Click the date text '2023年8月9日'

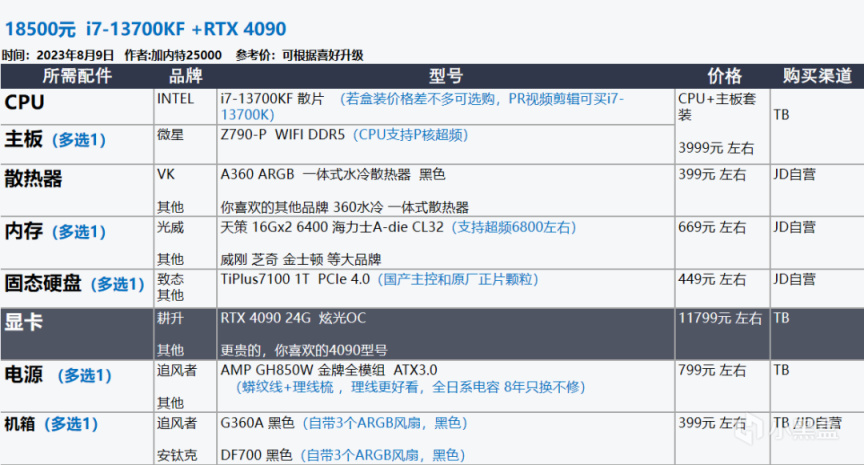[x=75, y=55]
